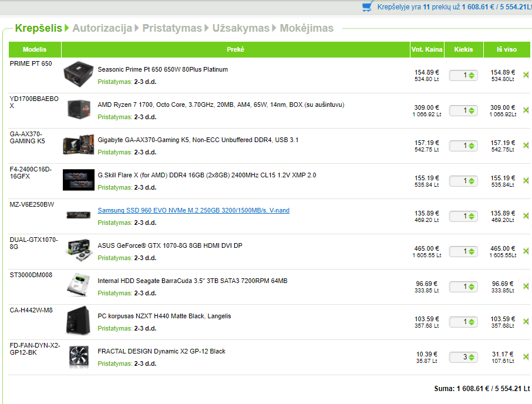Remove G.Skill Flare X RAM from cart
532x404 pixels.
[526, 181]
